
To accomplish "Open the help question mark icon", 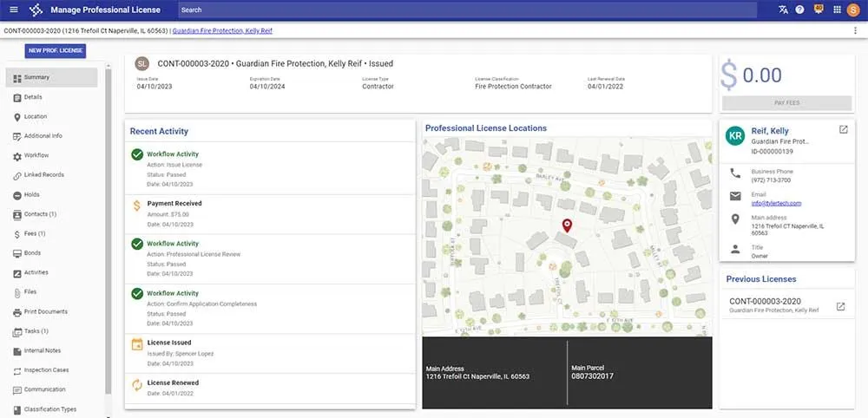I will pos(799,10).
